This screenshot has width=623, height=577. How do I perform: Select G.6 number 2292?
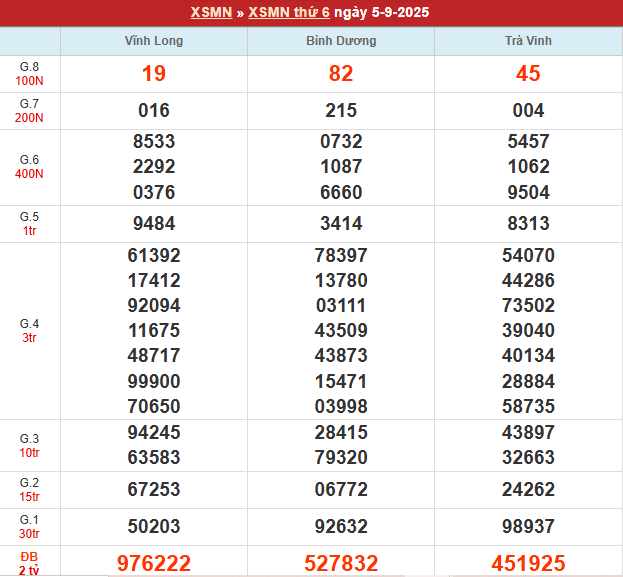[154, 167]
